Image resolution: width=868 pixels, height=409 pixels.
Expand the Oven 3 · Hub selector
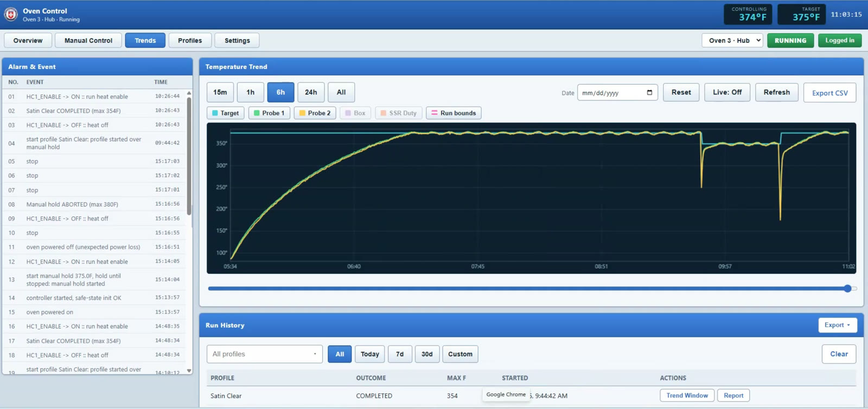[x=732, y=40]
